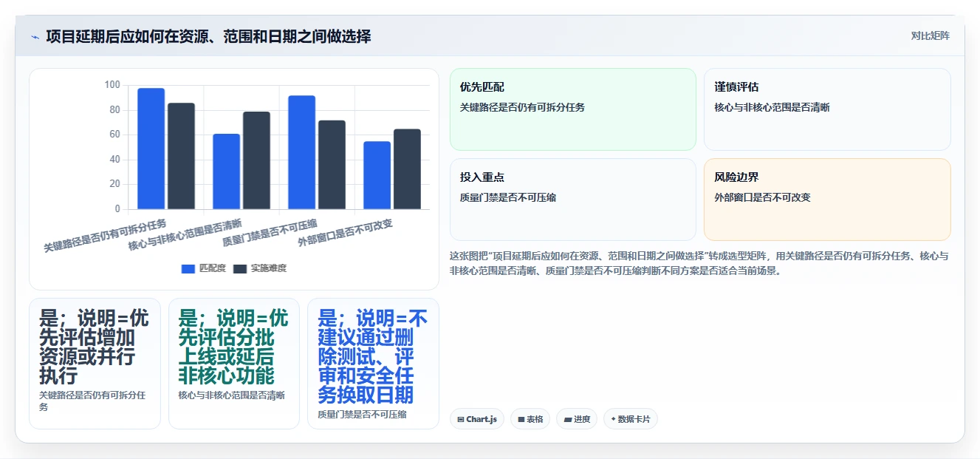This screenshot has height=459, width=980.
Task: Toggle the 匹配度 legend entry
Action: pos(203,268)
